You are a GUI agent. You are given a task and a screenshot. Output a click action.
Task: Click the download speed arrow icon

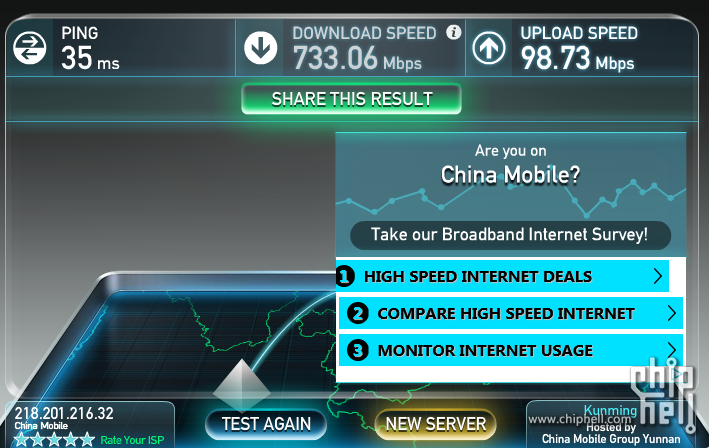tap(260, 47)
